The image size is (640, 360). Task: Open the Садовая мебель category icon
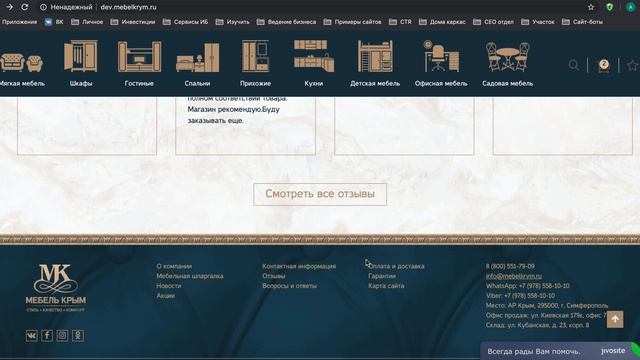(507, 57)
